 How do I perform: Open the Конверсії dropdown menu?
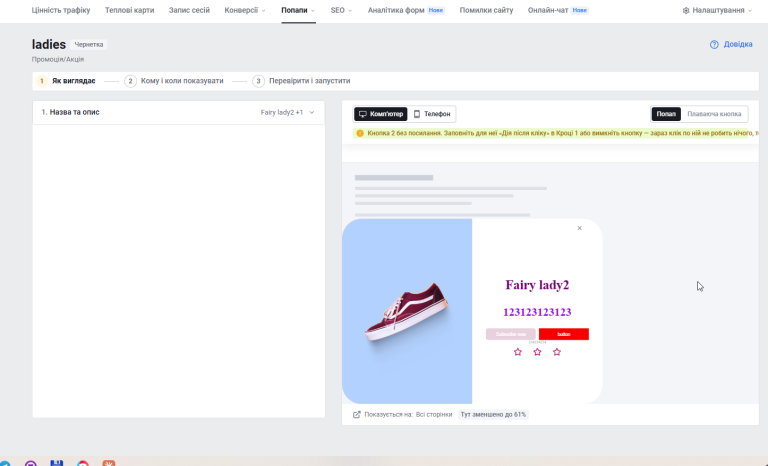tap(245, 10)
